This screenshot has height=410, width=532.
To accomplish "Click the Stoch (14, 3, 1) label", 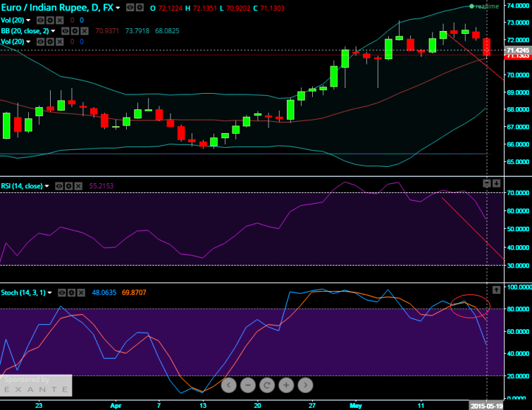I will click(23, 292).
